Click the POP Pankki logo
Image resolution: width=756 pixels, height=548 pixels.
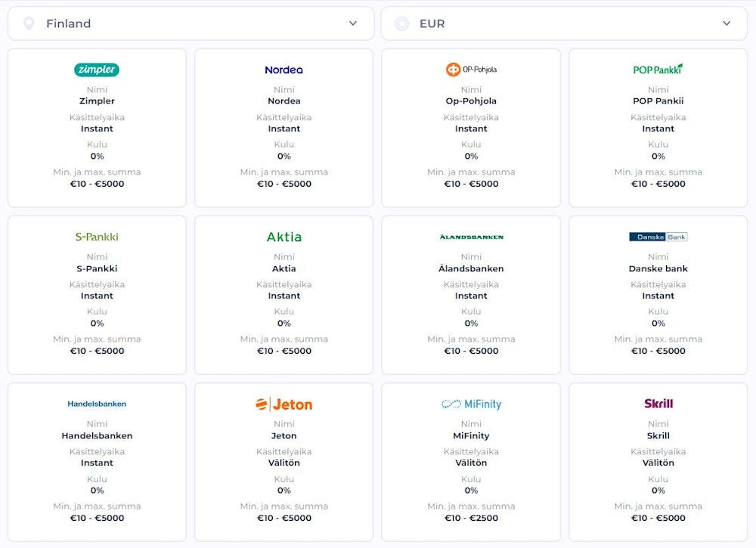(658, 69)
